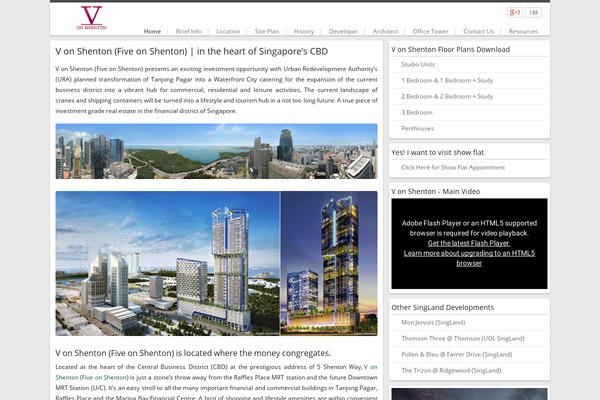
Task: Open the Penthouses floor plan link
Action: point(417,129)
